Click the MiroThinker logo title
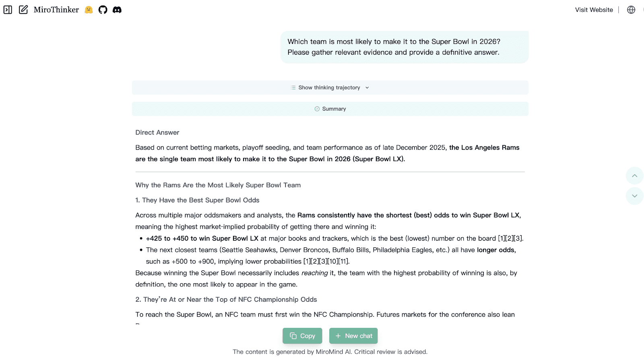Viewport: 644px width, 358px height. tap(56, 10)
